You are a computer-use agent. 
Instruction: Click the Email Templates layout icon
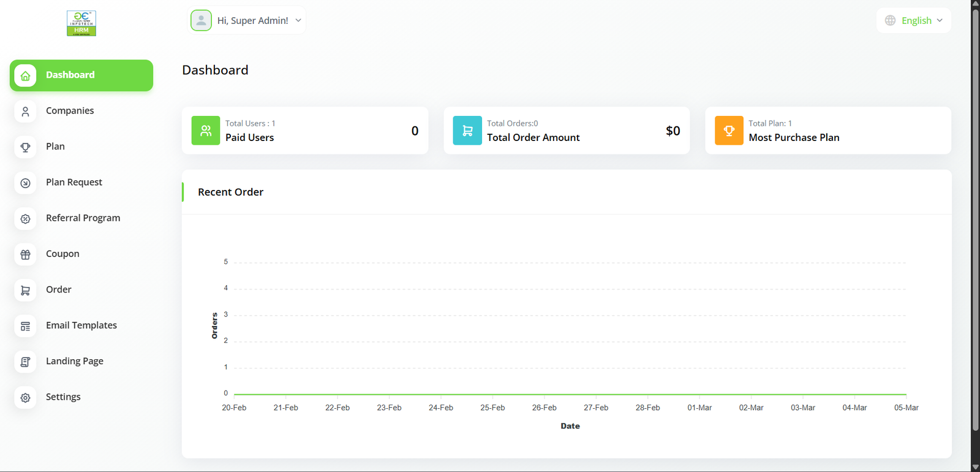tap(25, 326)
